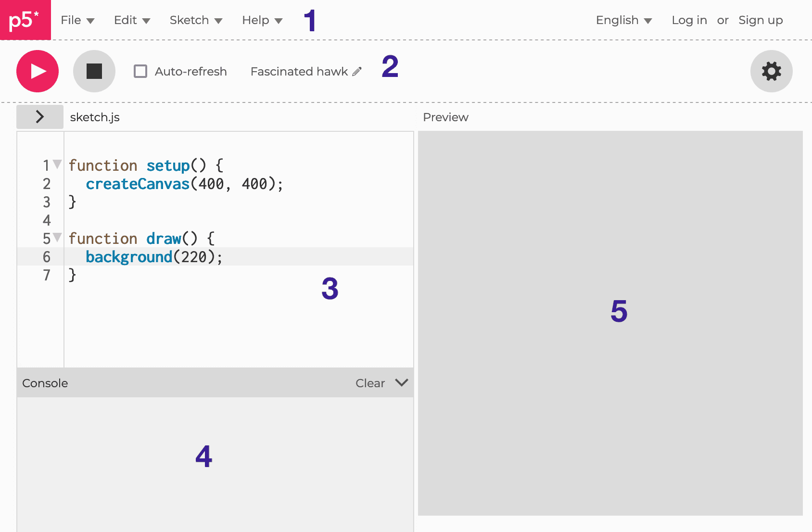This screenshot has height=532, width=812.
Task: Select the sketch.js tab
Action: point(95,116)
